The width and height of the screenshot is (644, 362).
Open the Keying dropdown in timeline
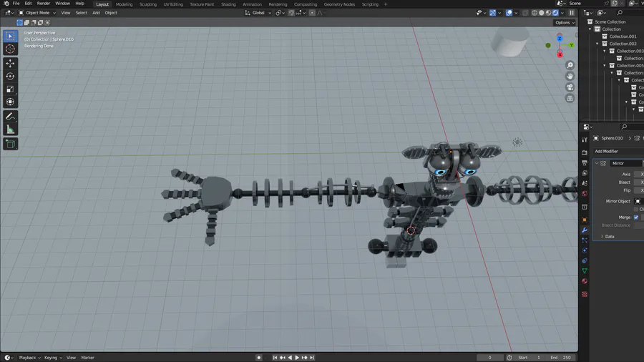53,358
